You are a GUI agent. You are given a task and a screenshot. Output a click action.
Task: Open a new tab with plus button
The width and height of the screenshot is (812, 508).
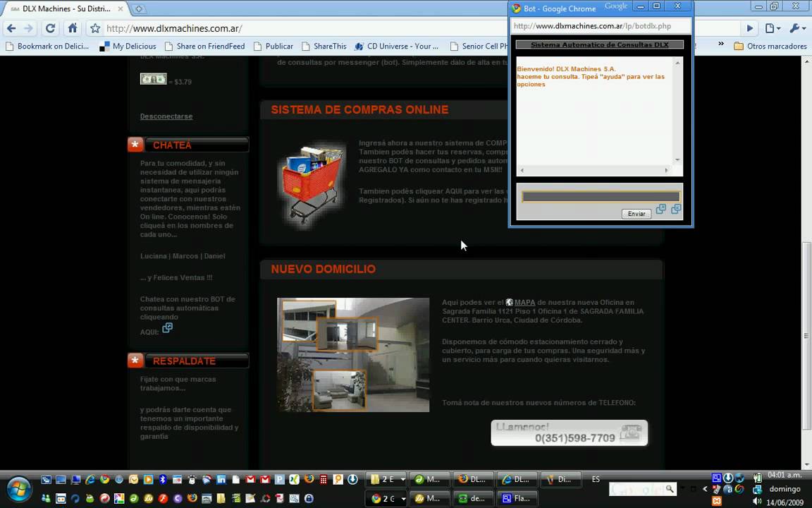[139, 8]
